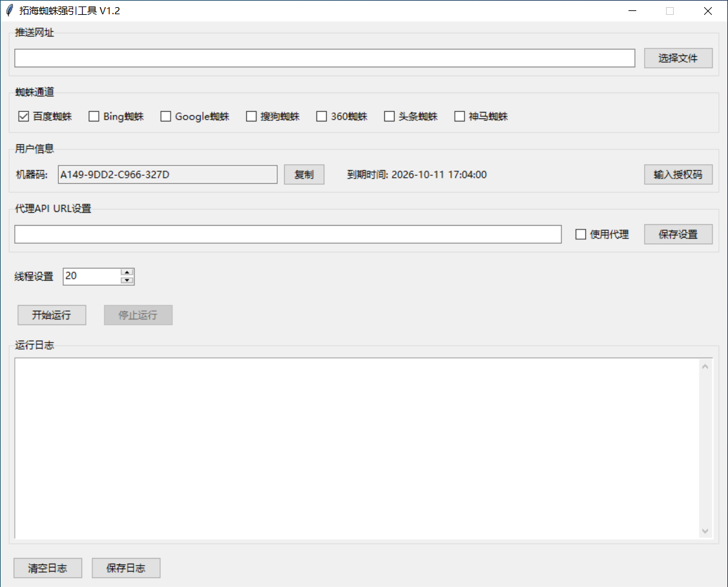
Task: Click the expiry text 到期时间: 2026-10-11 17:04:00
Action: (417, 175)
